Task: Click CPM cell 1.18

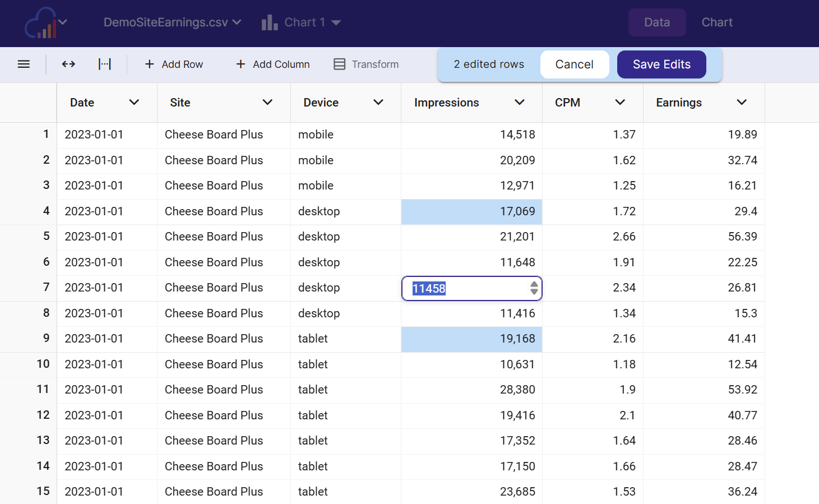Action: click(593, 364)
